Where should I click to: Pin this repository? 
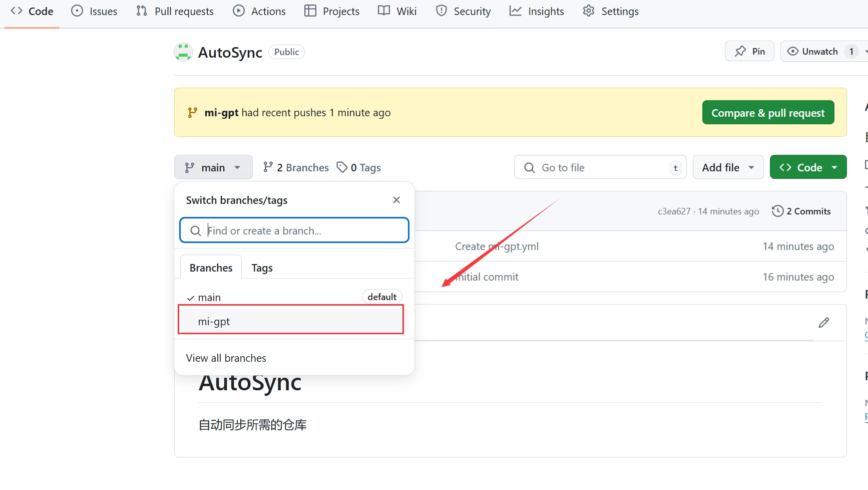(x=749, y=52)
